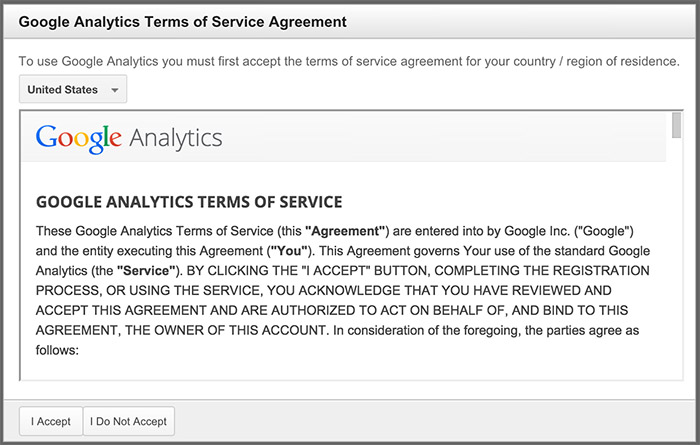Choose the I Do Not Accept button
The width and height of the screenshot is (700, 445).
pos(129,421)
